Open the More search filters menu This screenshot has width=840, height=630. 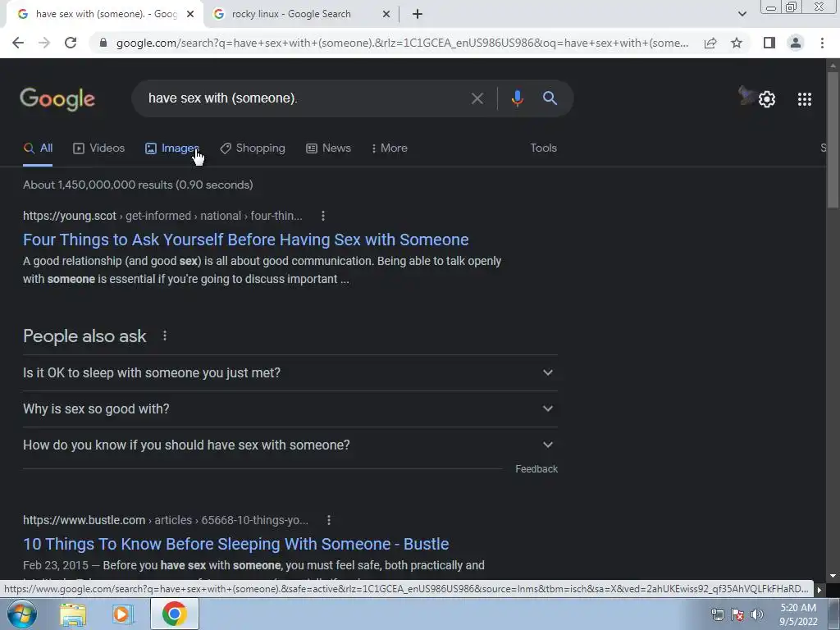coord(389,148)
